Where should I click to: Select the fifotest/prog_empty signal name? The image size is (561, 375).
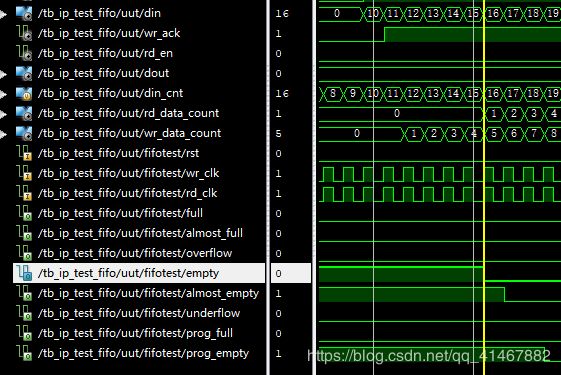click(x=143, y=354)
